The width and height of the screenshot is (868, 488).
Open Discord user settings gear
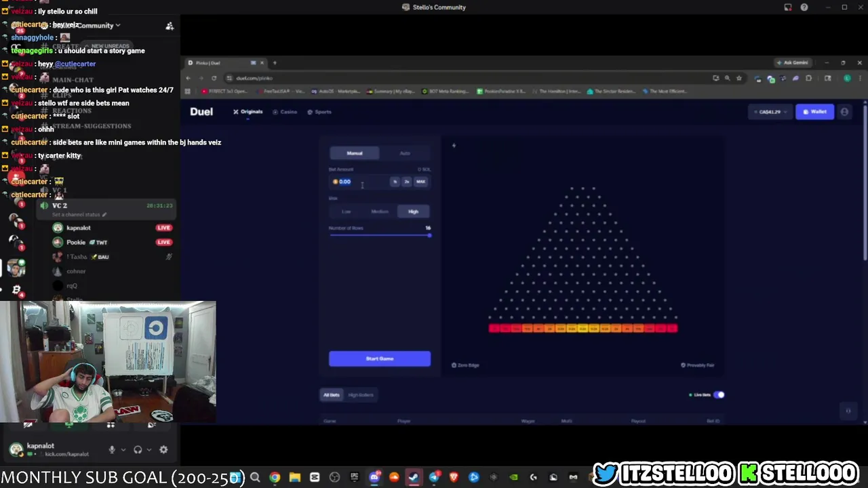click(163, 449)
